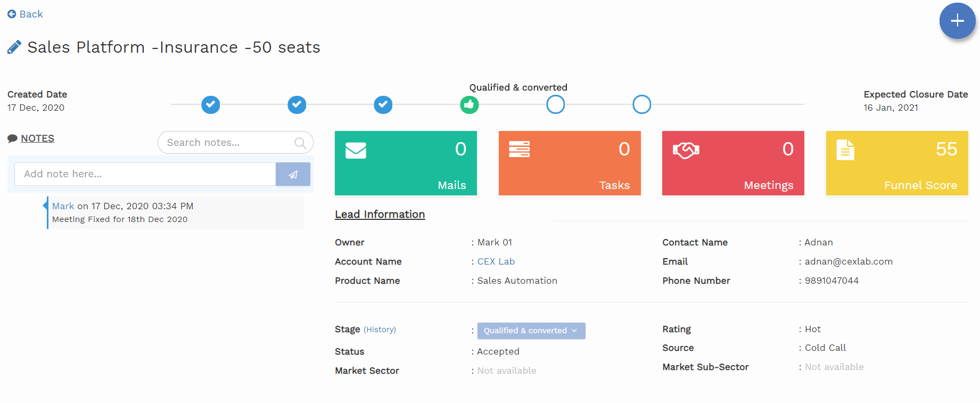Click the handshake icon on Meetings card
Screen dimensions: 980x403
pyautogui.click(x=686, y=150)
